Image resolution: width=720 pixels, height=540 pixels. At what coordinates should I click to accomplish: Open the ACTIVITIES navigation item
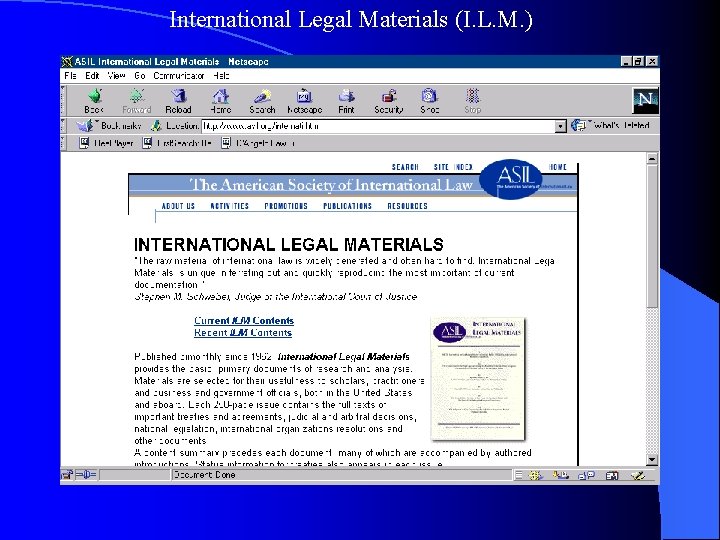coord(230,206)
